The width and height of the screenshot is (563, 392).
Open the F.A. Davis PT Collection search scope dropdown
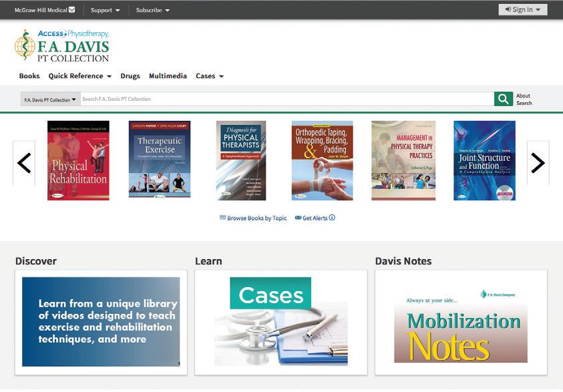coord(50,100)
